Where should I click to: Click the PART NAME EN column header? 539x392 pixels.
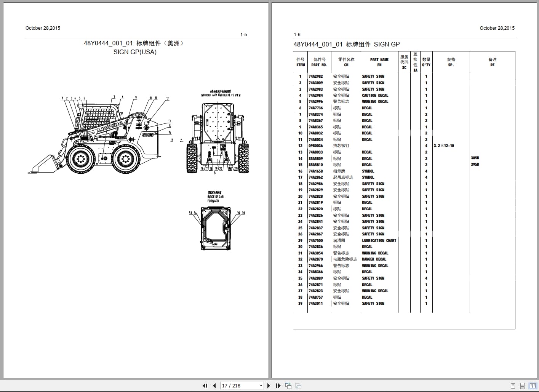[x=379, y=62]
